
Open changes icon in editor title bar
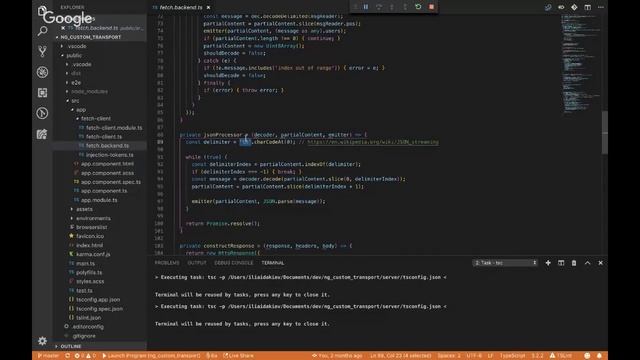[548, 7]
